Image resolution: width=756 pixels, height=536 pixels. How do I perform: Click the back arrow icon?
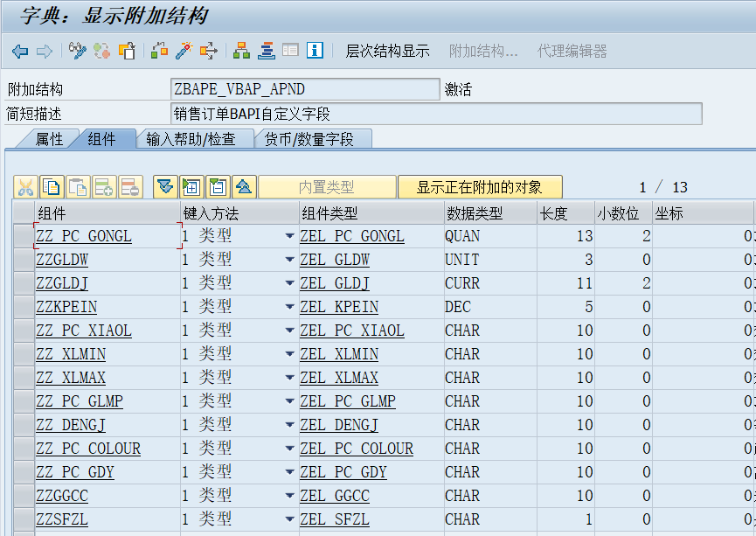pyautogui.click(x=19, y=52)
